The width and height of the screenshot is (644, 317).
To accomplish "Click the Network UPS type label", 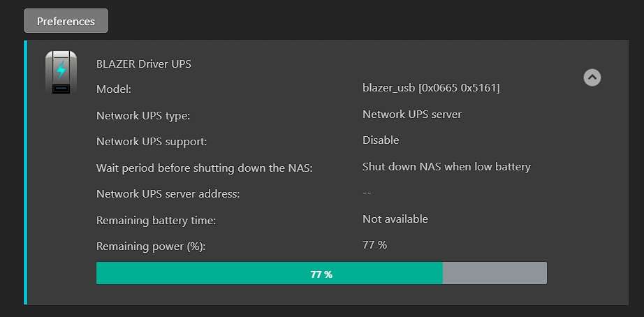I will tap(143, 116).
